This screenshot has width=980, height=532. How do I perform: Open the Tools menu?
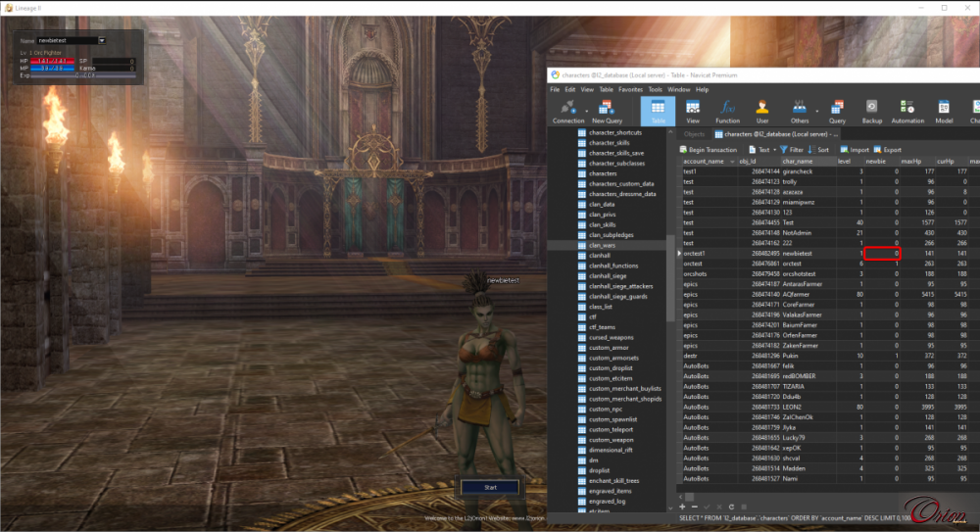(x=655, y=89)
